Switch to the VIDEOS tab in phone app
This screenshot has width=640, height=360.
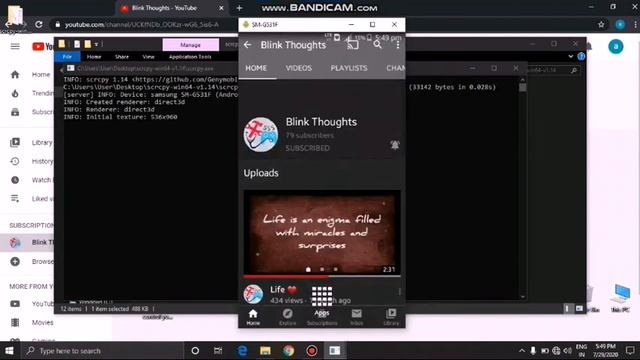[x=299, y=68]
